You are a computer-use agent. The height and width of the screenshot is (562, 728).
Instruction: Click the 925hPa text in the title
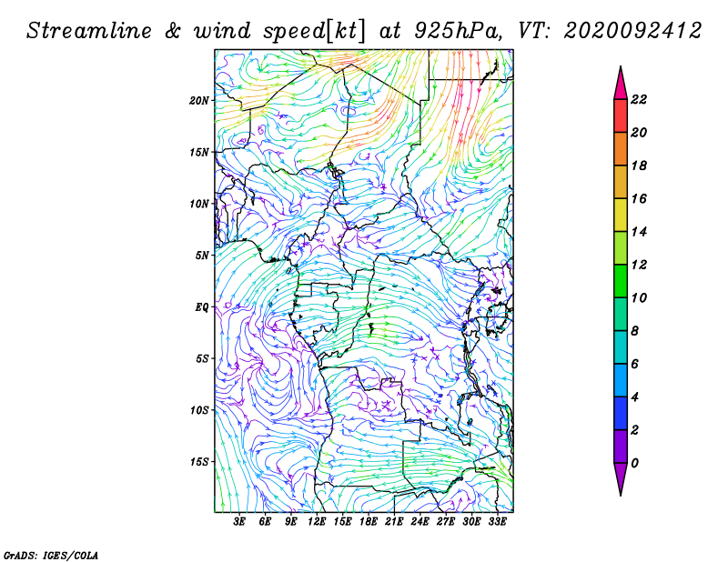(x=459, y=31)
